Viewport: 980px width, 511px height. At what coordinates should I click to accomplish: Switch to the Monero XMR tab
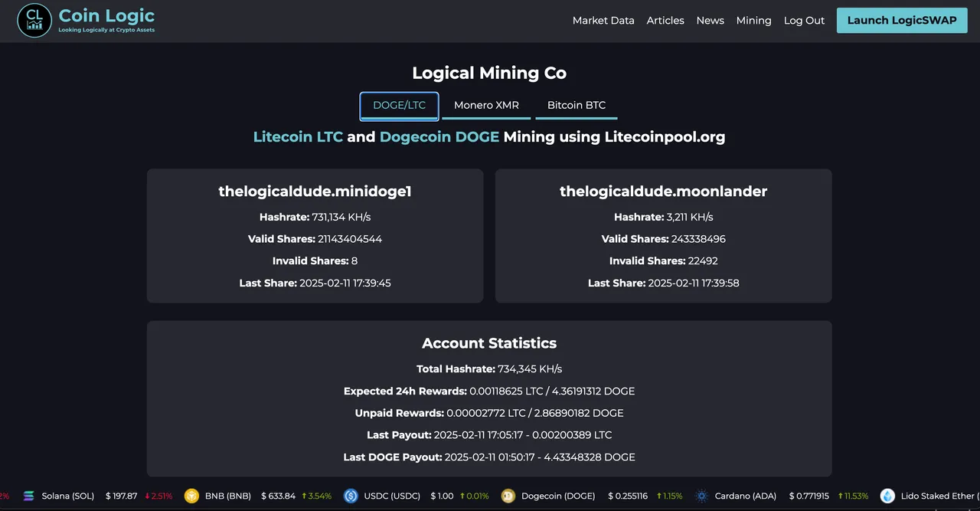click(486, 106)
